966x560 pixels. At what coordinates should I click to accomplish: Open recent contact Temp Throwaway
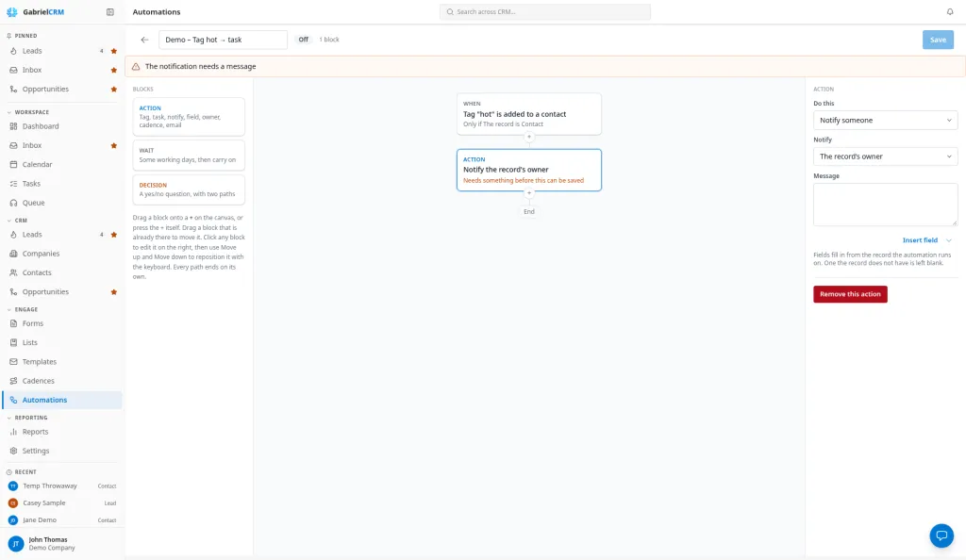tap(61, 486)
